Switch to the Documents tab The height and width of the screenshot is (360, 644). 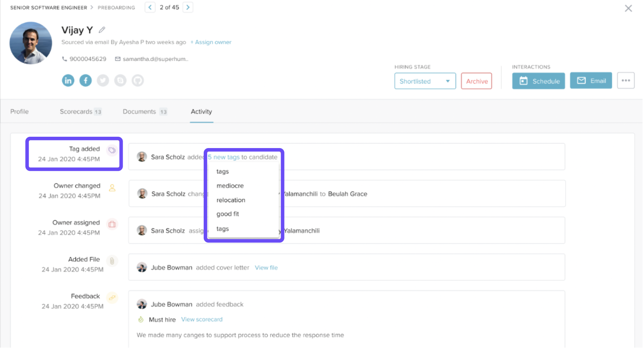coord(144,111)
